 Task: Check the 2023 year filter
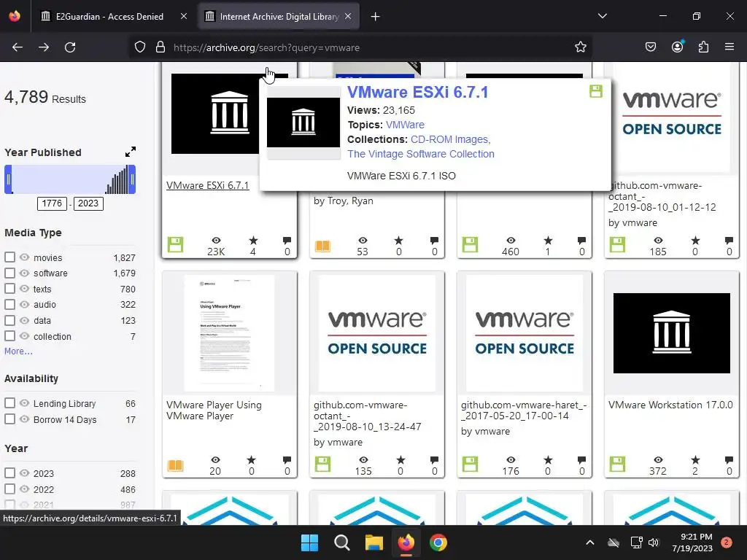click(x=9, y=472)
